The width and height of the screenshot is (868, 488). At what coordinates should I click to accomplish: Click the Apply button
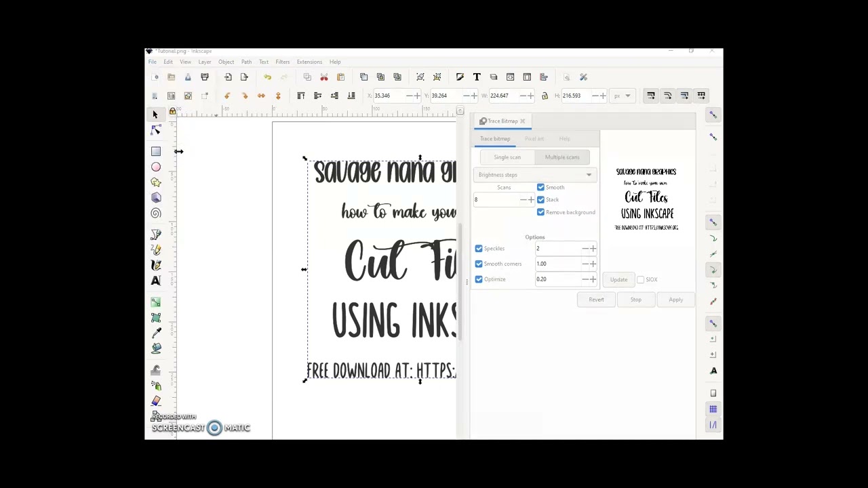click(x=675, y=300)
